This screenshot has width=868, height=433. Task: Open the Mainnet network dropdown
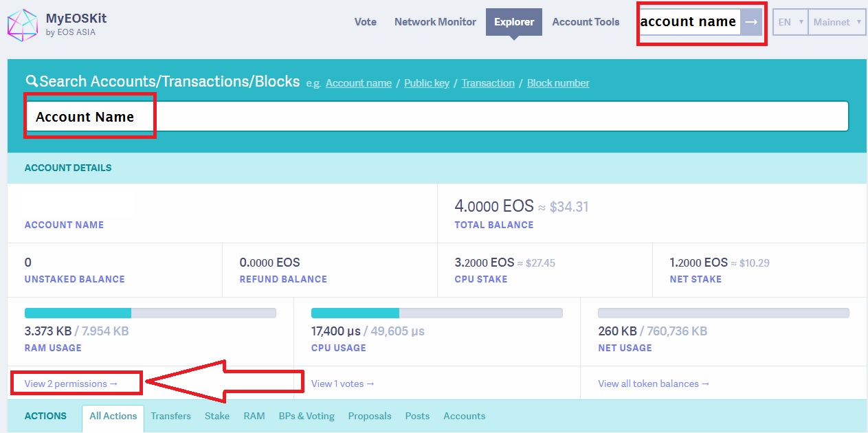836,22
